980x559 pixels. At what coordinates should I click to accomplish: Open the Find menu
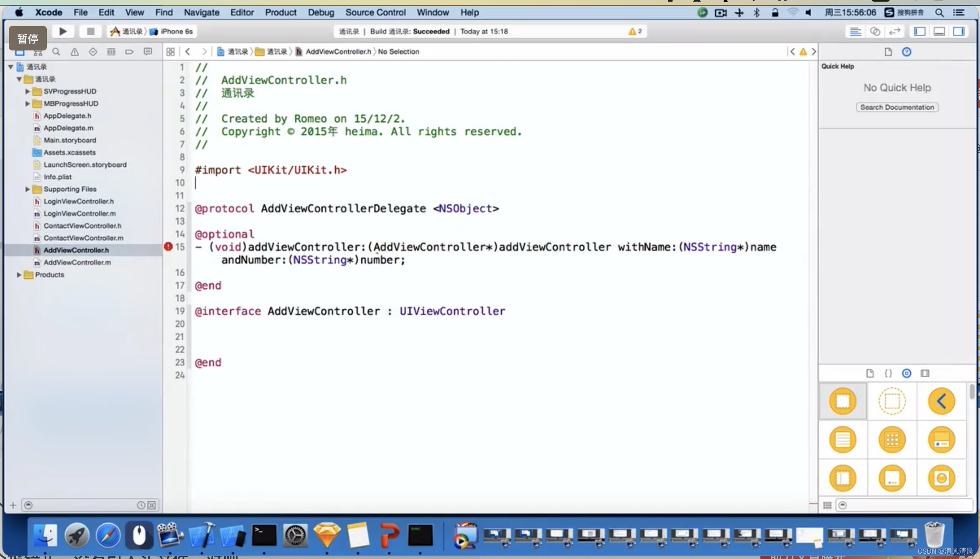pyautogui.click(x=164, y=12)
